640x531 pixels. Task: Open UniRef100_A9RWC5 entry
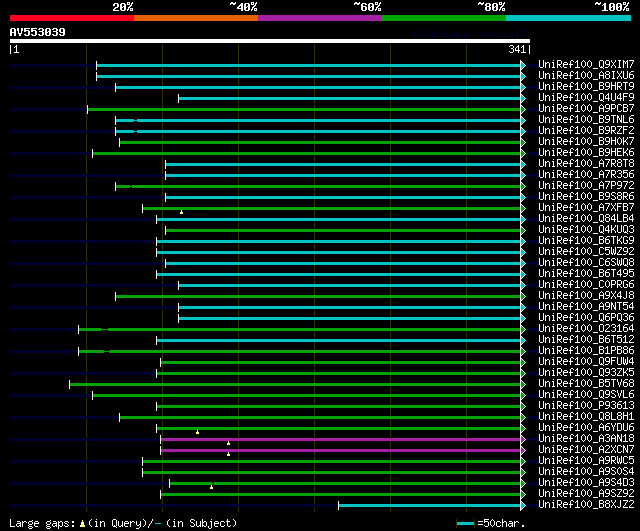click(586, 461)
